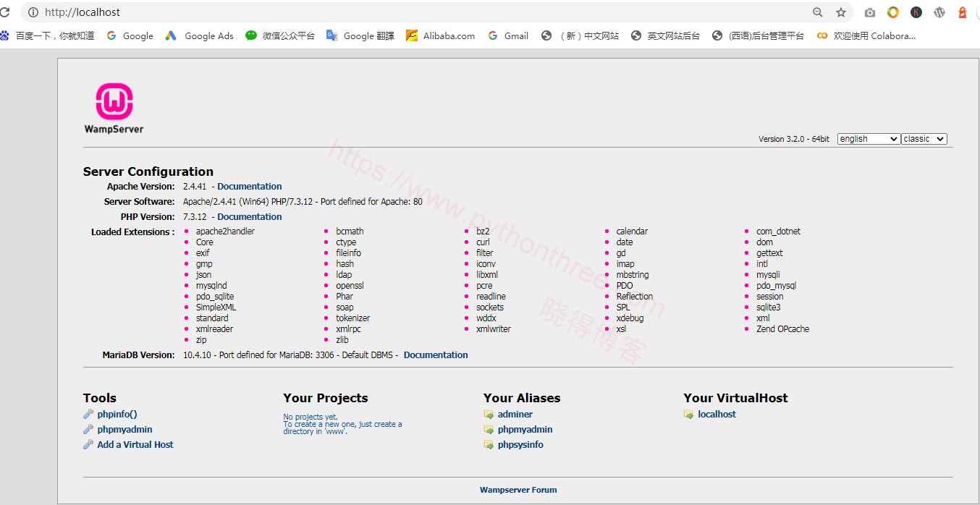
Task: Click the zoom magnifier icon in address bar
Action: click(818, 12)
